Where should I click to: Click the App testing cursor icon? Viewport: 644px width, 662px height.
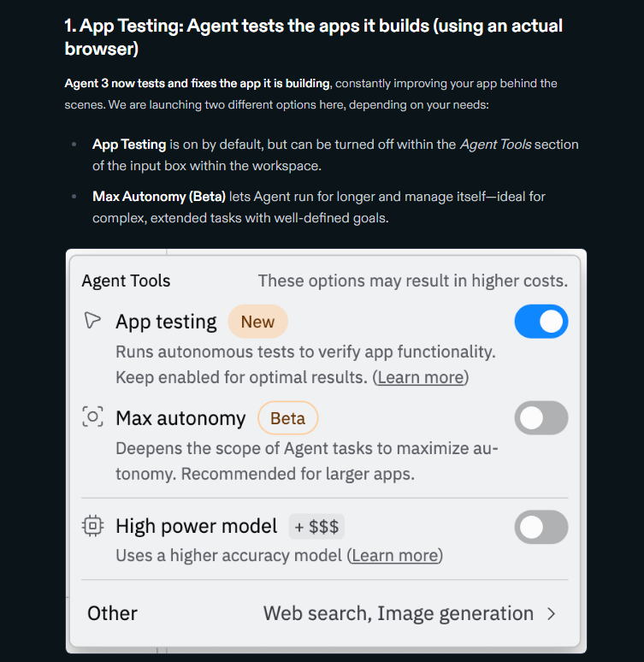[92, 321]
